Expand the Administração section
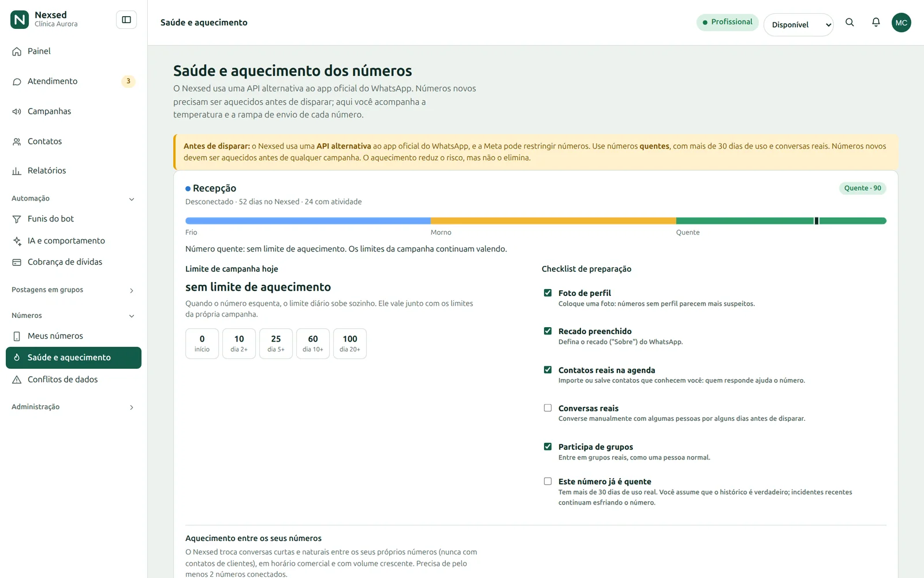Viewport: 924px width, 578px height. (x=73, y=407)
